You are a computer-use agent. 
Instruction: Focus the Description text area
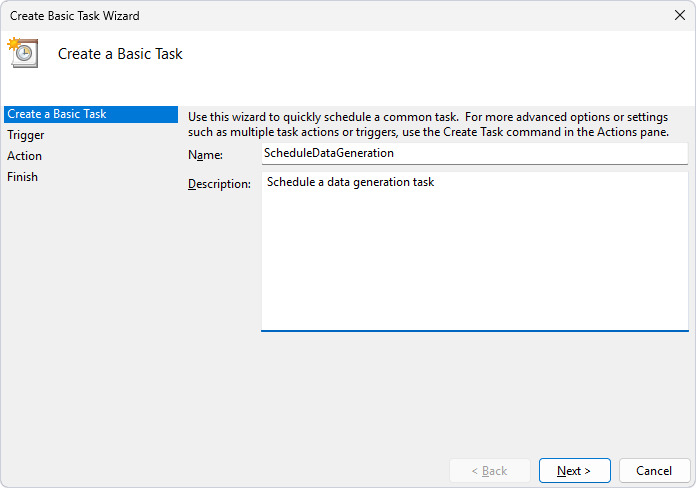[x=475, y=251]
